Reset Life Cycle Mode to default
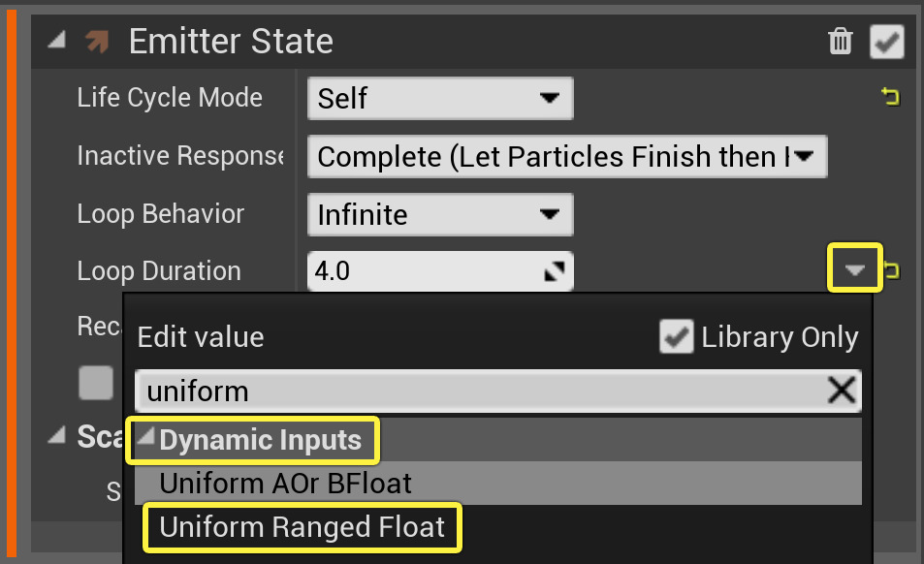This screenshot has width=924, height=564. click(x=889, y=97)
